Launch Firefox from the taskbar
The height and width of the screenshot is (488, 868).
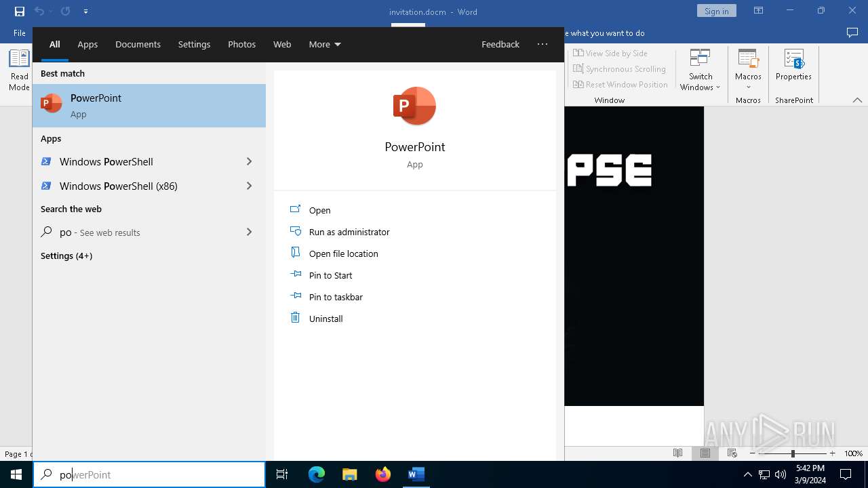pyautogui.click(x=383, y=474)
